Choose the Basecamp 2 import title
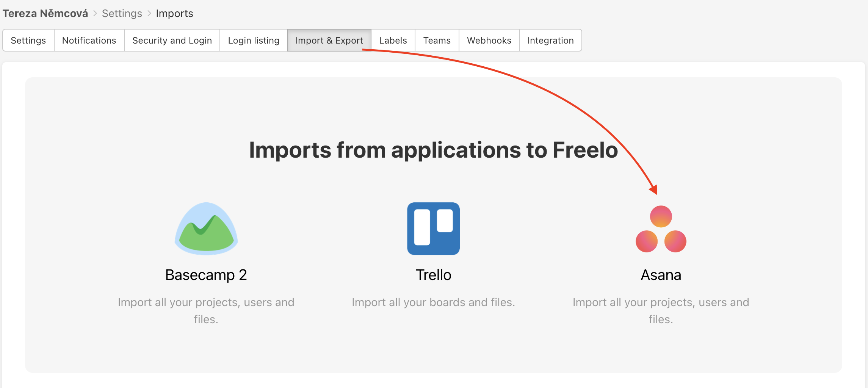The image size is (868, 388). (206, 275)
